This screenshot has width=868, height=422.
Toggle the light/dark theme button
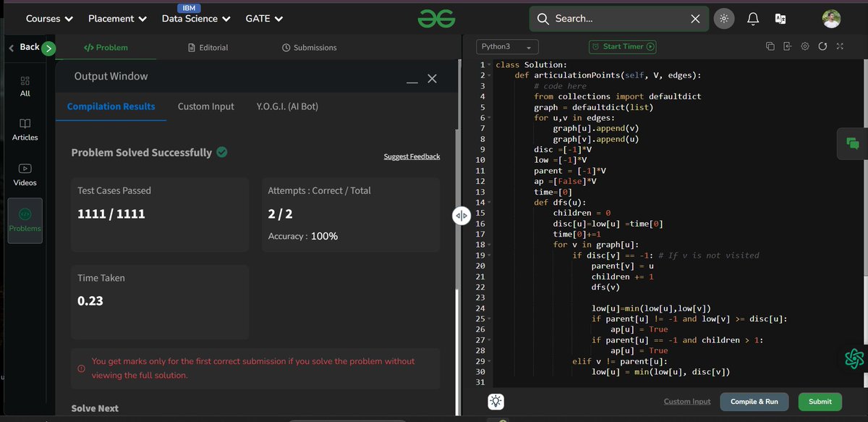click(x=724, y=19)
